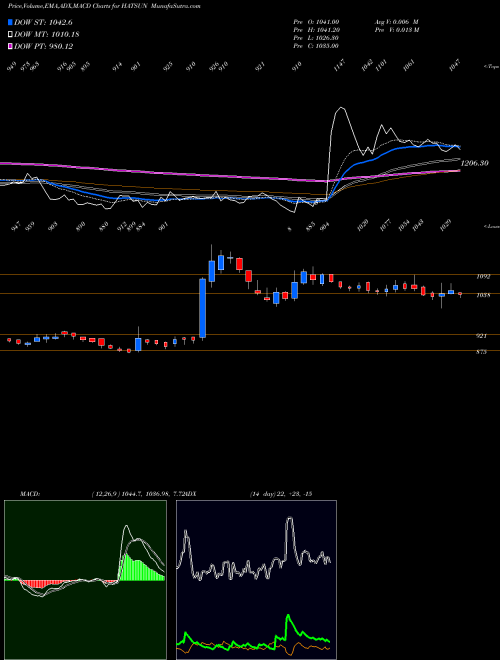Click the 1147 top value label
Screen dimensions: 500x660
point(339,66)
